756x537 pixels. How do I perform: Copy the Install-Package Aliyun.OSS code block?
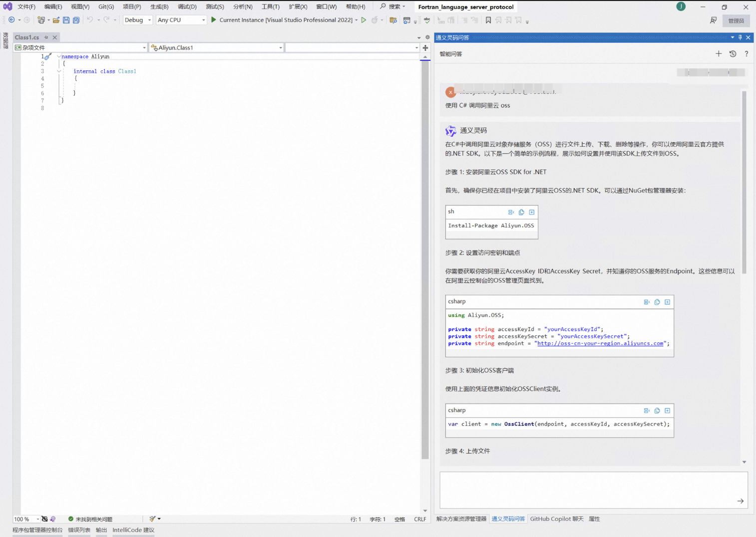click(x=521, y=212)
